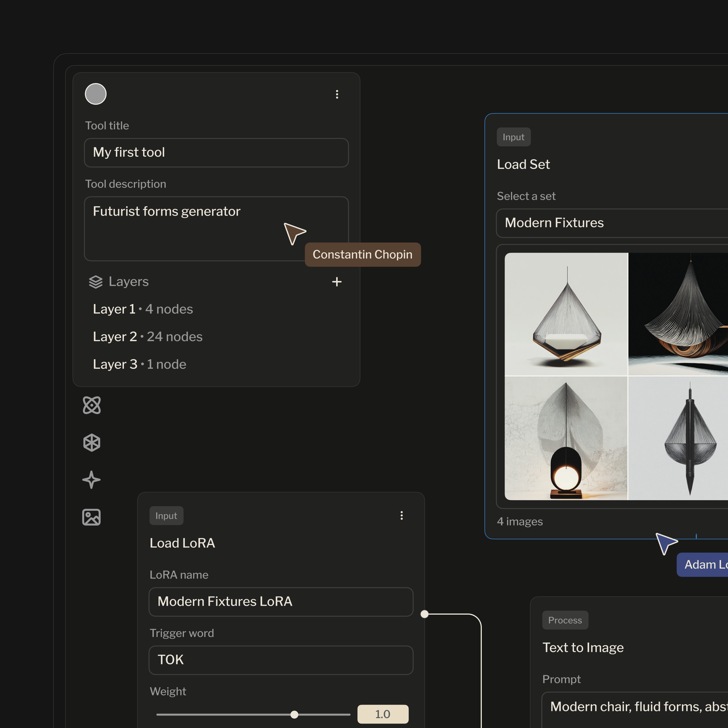Select the image icon in sidebar
728x728 pixels.
92,517
